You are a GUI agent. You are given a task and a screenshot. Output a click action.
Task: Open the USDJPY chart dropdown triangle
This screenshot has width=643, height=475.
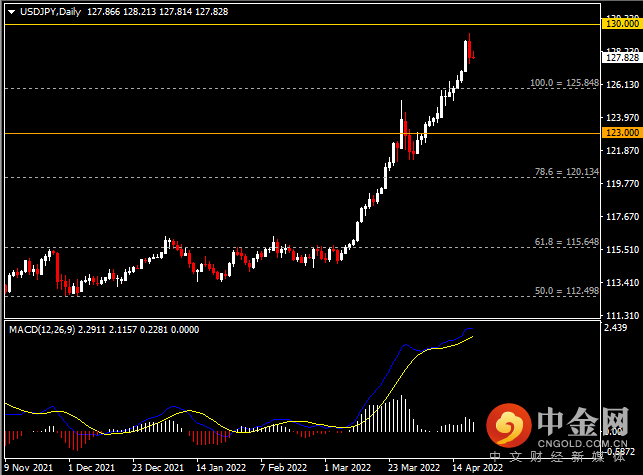(x=11, y=12)
